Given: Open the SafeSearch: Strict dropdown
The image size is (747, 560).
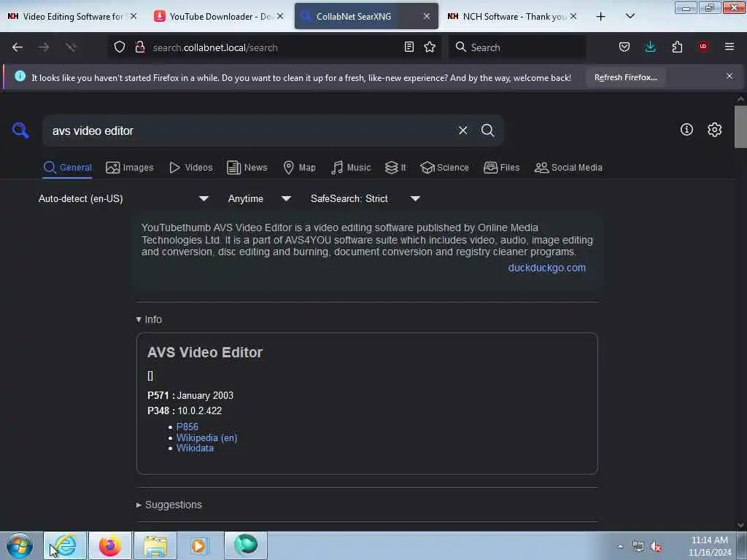Looking at the screenshot, I should (365, 198).
